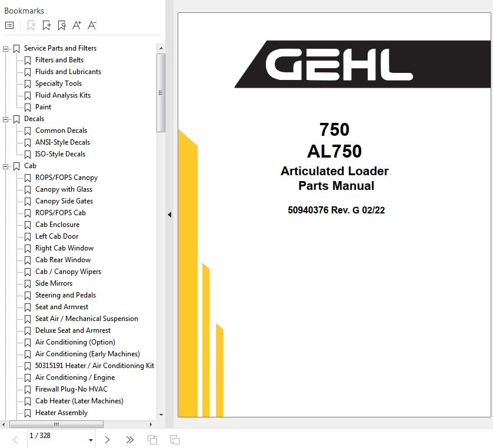This screenshot has width=493, height=448.
Task: Click the previous view icon
Action: [152, 440]
